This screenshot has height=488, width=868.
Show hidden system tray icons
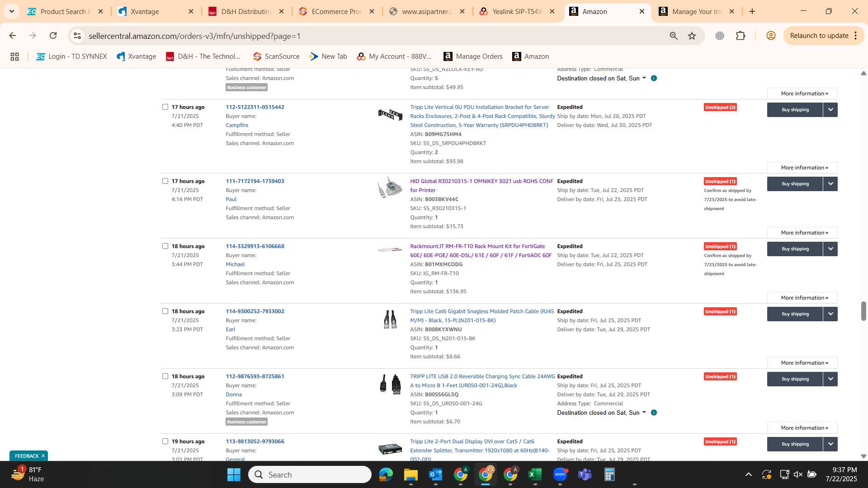coord(748,474)
